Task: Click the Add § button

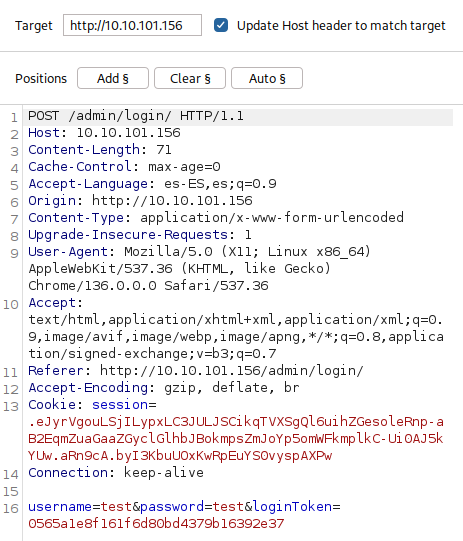Action: click(x=113, y=78)
